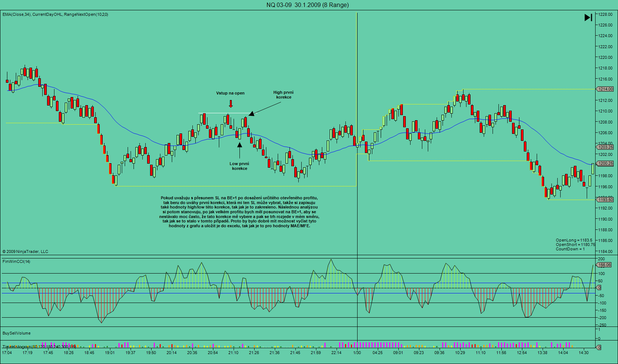This screenshot has height=364, width=618.
Task: Click the 14:30 time axis label
Action: 584,353
